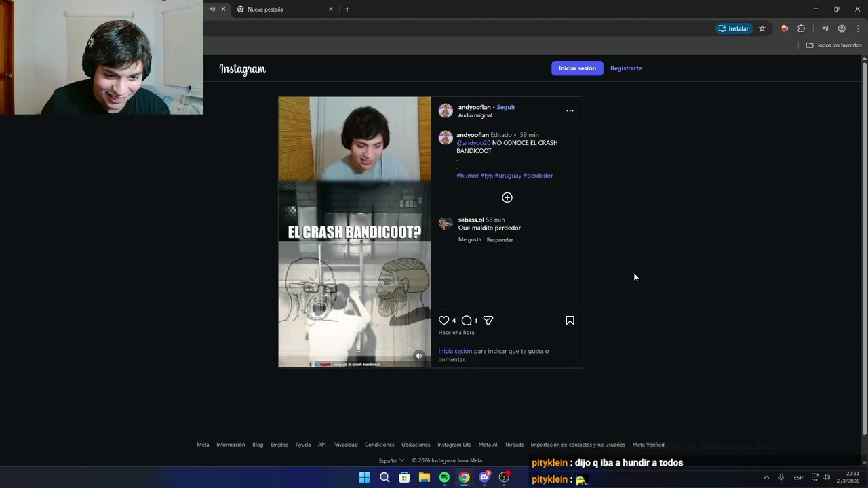Share the post with the paper plane icon
Image resolution: width=868 pixels, height=488 pixels.
[488, 321]
